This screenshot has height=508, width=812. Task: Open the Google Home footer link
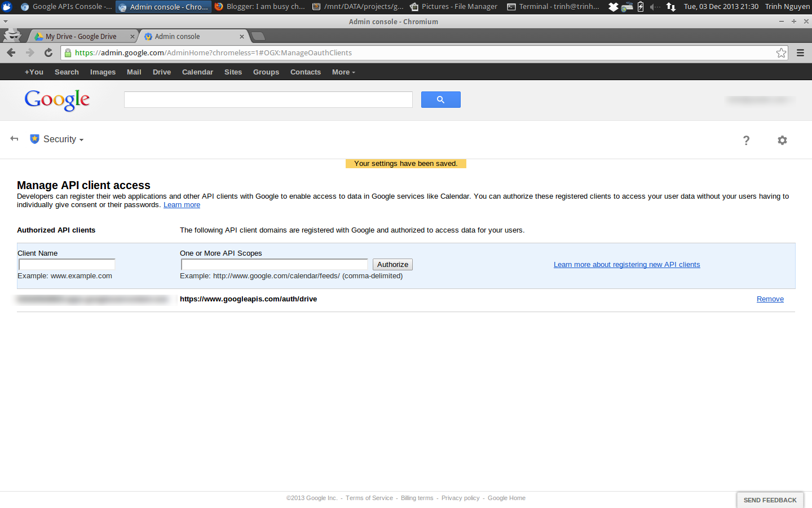point(506,498)
